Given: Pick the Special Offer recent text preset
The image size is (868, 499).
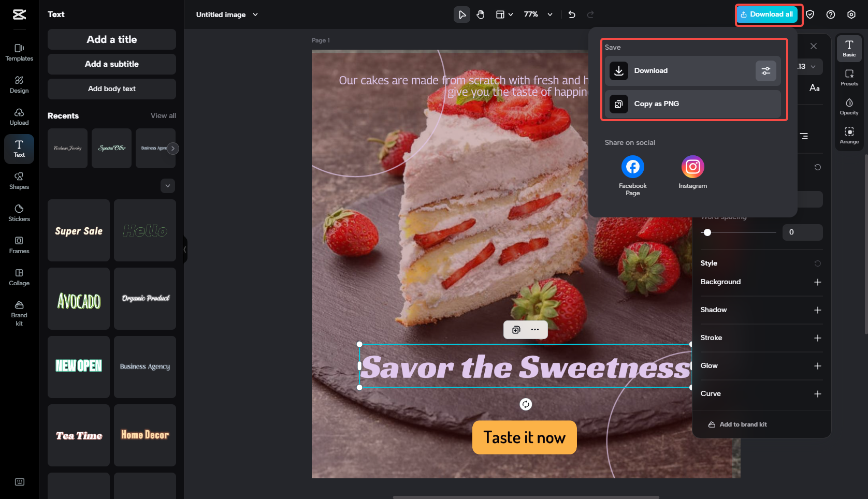Looking at the screenshot, I should coord(111,149).
